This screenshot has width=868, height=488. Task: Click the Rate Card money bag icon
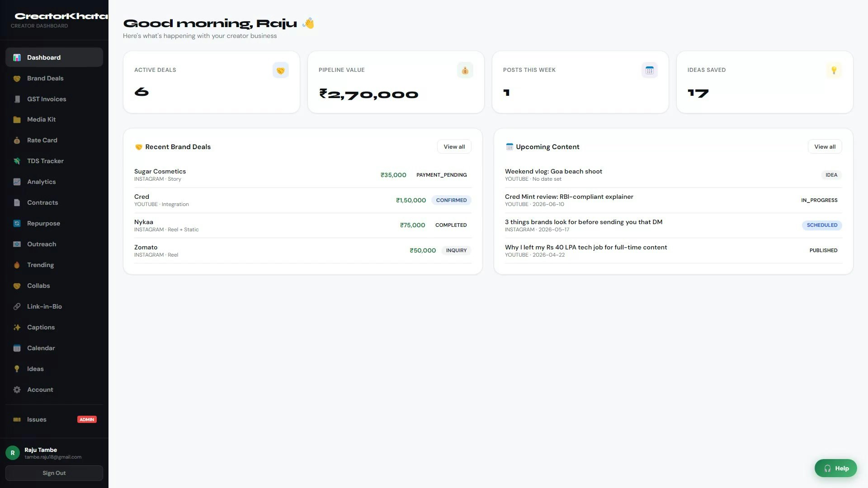pyautogui.click(x=17, y=140)
